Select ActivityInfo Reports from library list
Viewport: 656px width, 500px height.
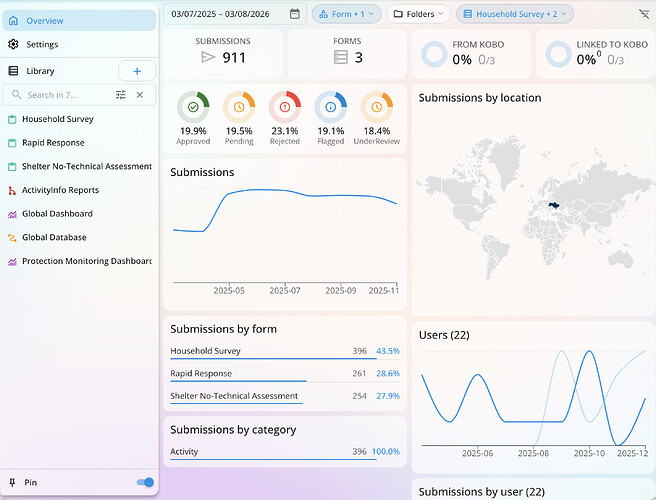(60, 190)
